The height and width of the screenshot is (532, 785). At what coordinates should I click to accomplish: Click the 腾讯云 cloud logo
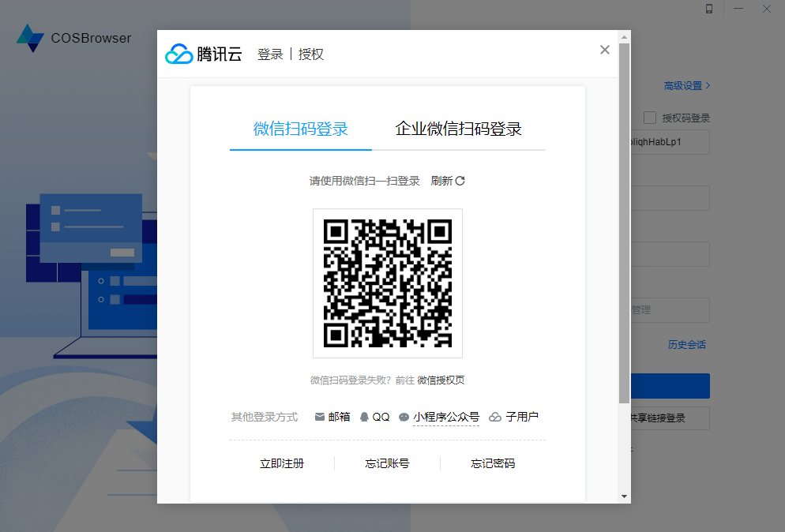pyautogui.click(x=178, y=54)
